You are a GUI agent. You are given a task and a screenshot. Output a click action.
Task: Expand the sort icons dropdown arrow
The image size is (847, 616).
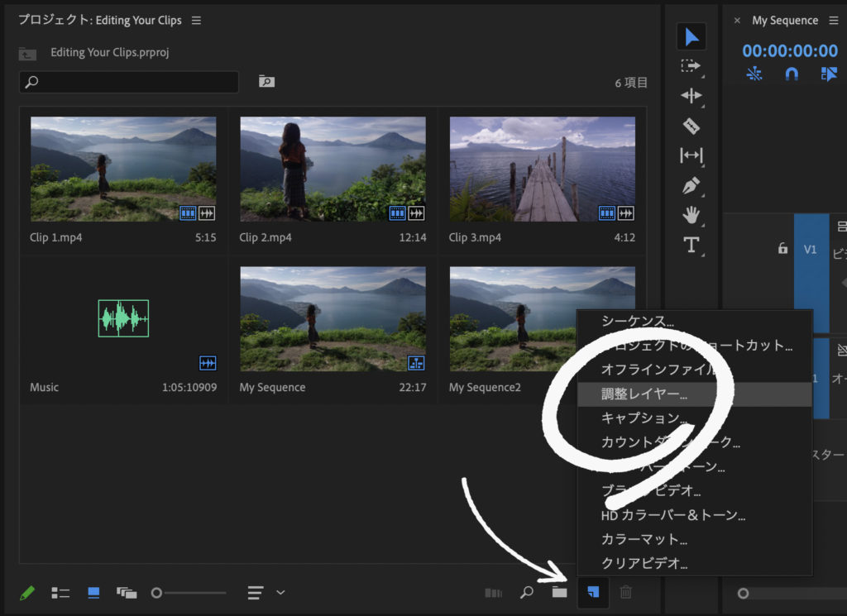click(281, 592)
